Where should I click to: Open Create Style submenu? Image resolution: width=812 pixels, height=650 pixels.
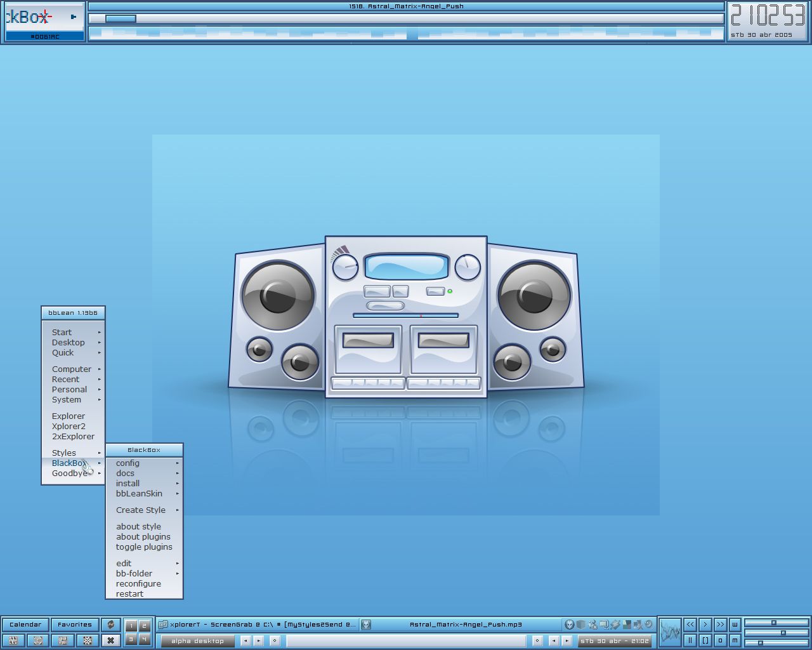click(144, 510)
